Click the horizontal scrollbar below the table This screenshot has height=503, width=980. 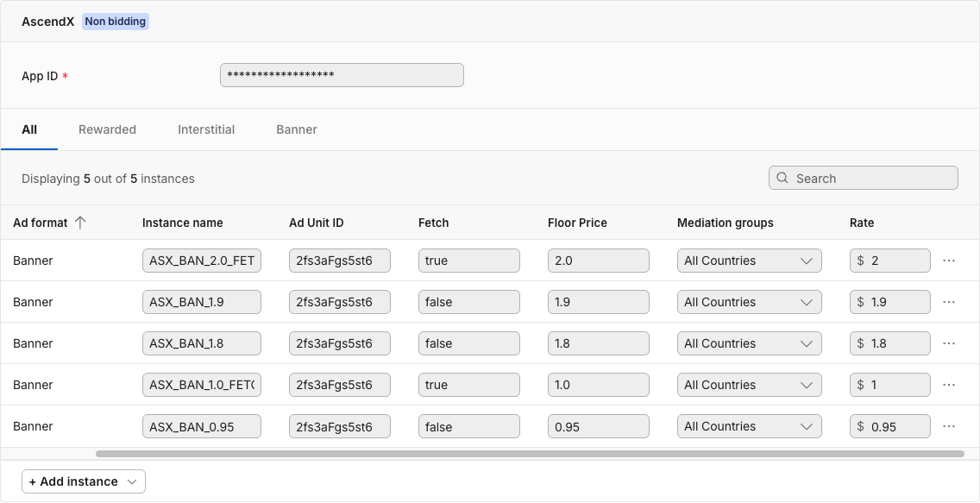(530, 454)
